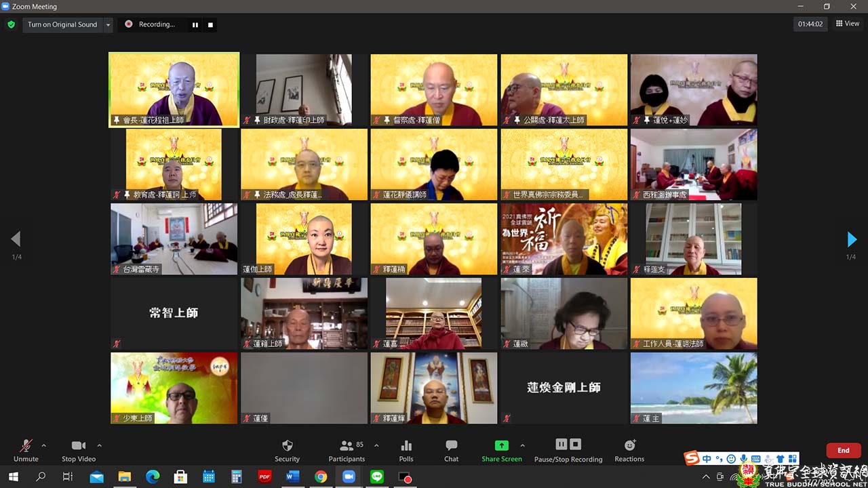Open the Polls icon
Screen dimensions: 868x488
[406, 446]
